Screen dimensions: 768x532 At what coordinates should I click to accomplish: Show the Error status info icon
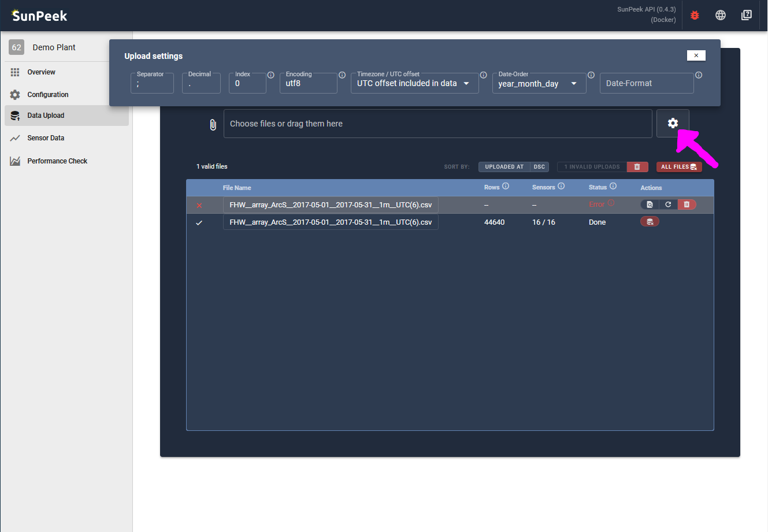click(611, 203)
